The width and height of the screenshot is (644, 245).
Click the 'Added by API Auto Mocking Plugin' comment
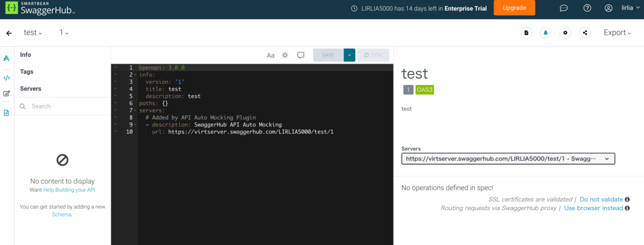[x=201, y=117]
